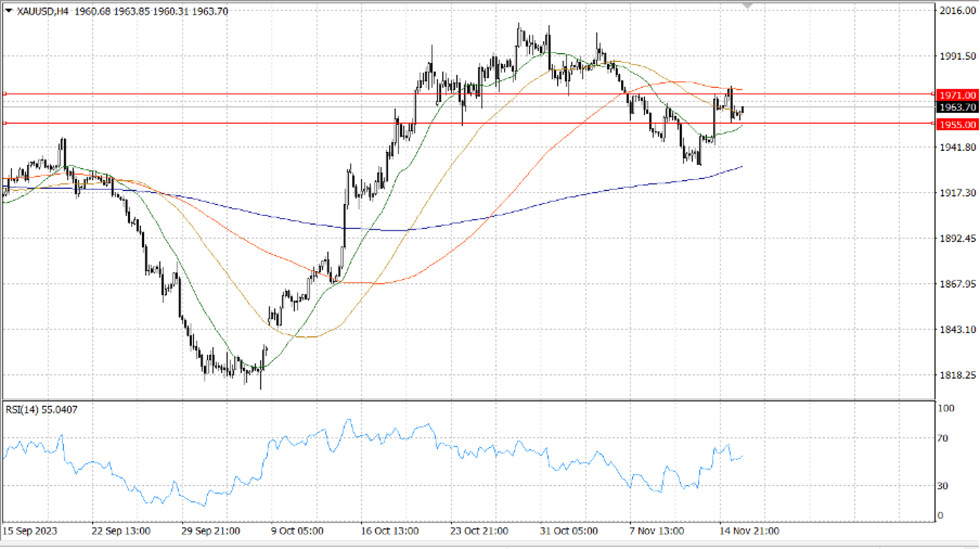Click right handle of 1955.00 horizontal line
Image resolution: width=980 pixels, height=549 pixels.
click(x=933, y=123)
